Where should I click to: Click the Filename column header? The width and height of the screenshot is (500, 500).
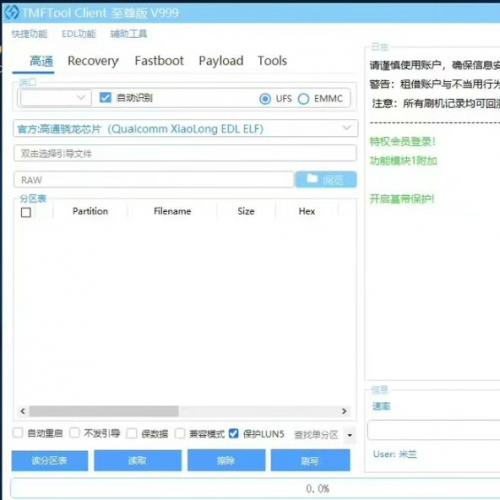(x=172, y=211)
